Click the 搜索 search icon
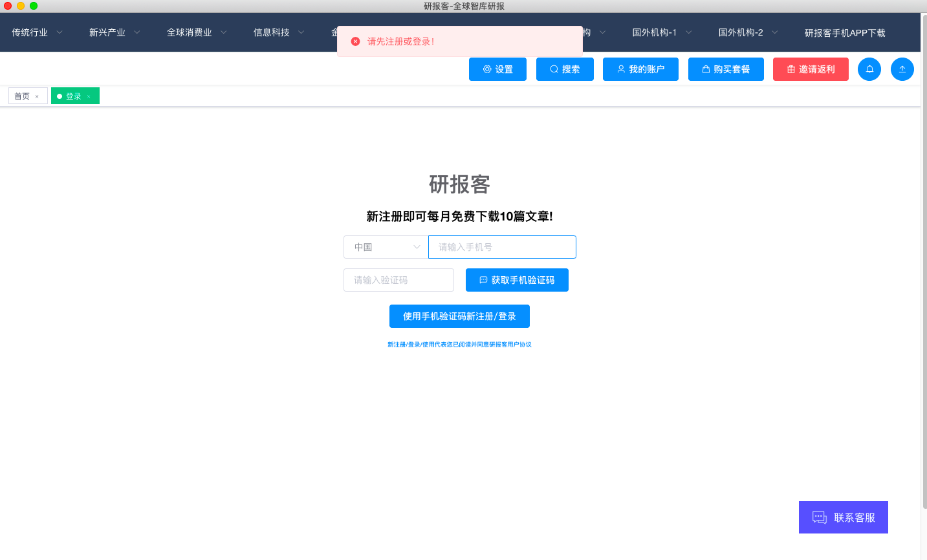Screen dimensions: 927x560 [554, 69]
